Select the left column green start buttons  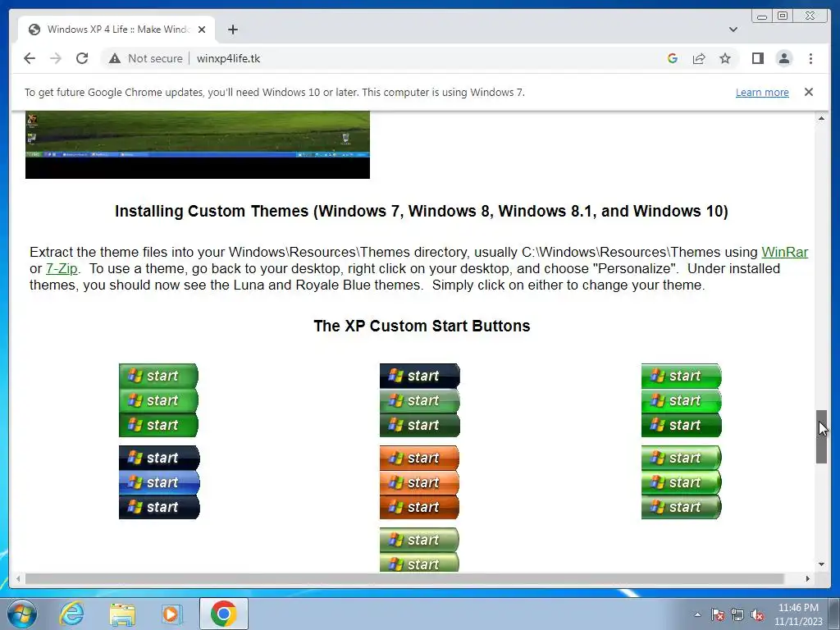click(x=158, y=400)
